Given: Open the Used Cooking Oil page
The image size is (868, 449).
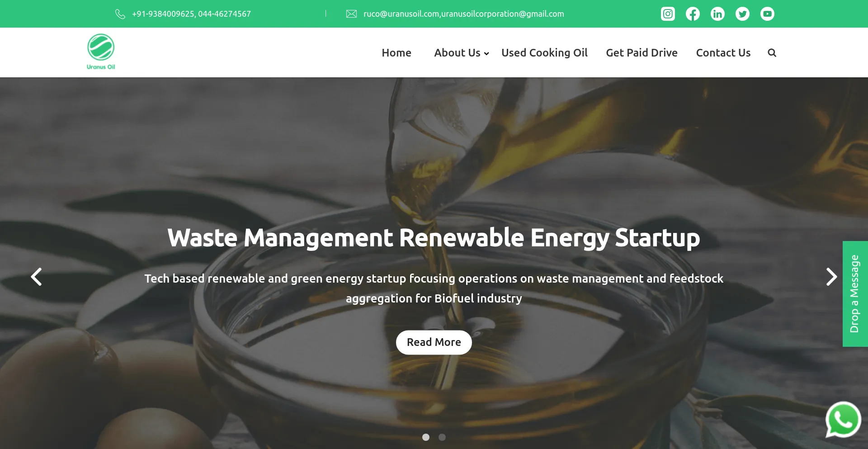Looking at the screenshot, I should [544, 53].
